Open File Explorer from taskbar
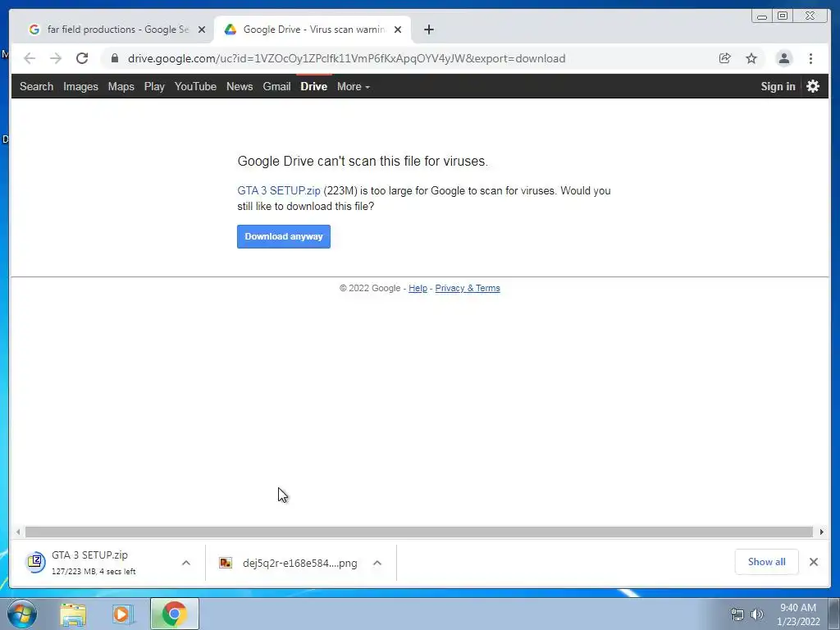The width and height of the screenshot is (840, 630). (73, 614)
